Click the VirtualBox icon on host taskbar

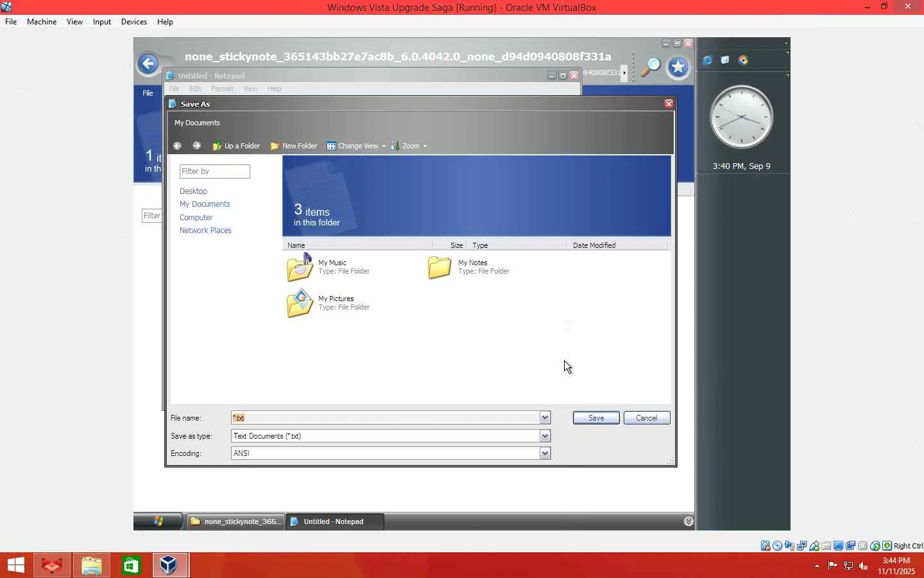[169, 565]
